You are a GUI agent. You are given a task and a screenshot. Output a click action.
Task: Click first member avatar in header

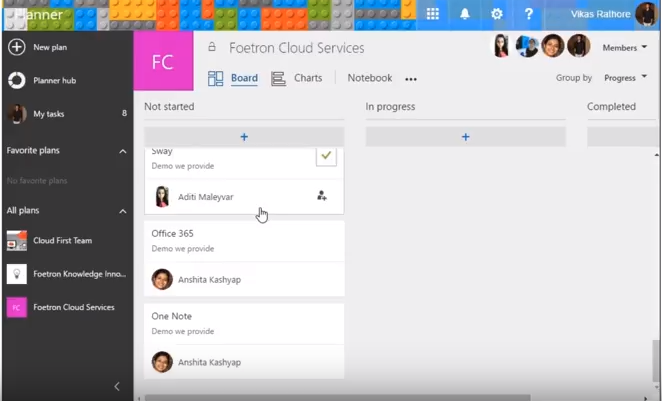501,46
